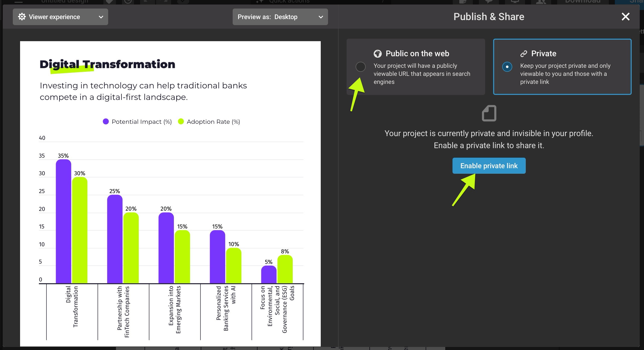Close the Publish & Share panel

[625, 17]
